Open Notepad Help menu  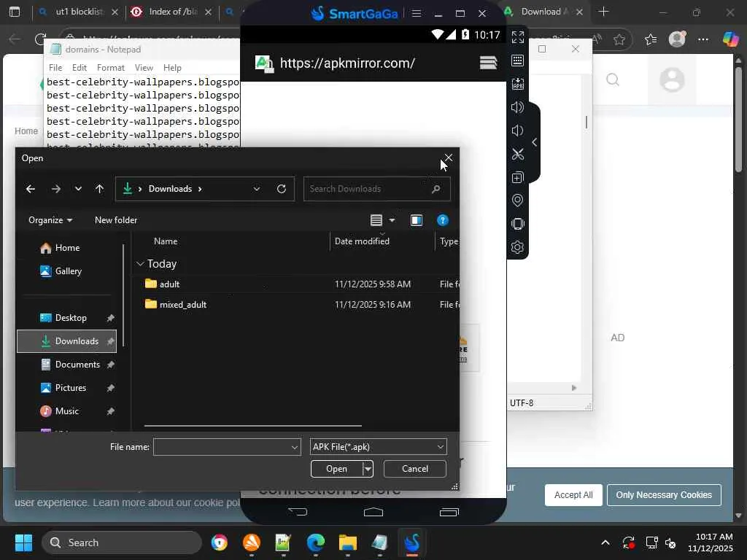point(172,68)
